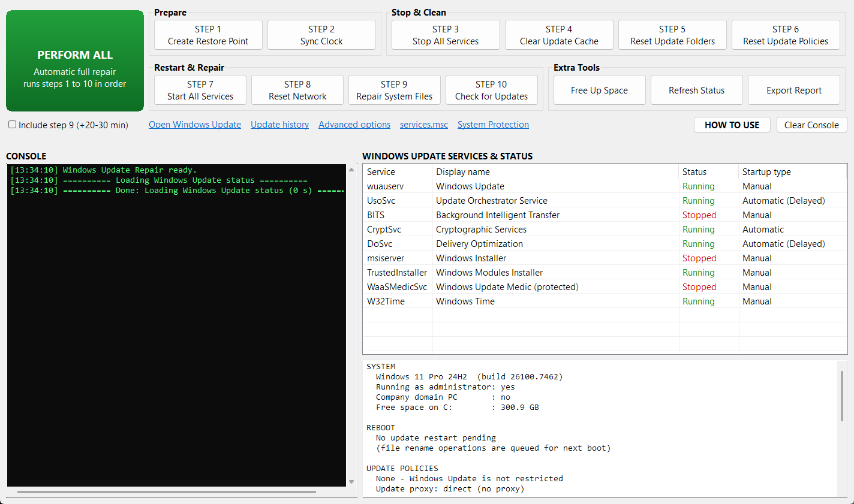Select the CryptSvc service row
The width and height of the screenshot is (854, 504).
[x=605, y=230]
